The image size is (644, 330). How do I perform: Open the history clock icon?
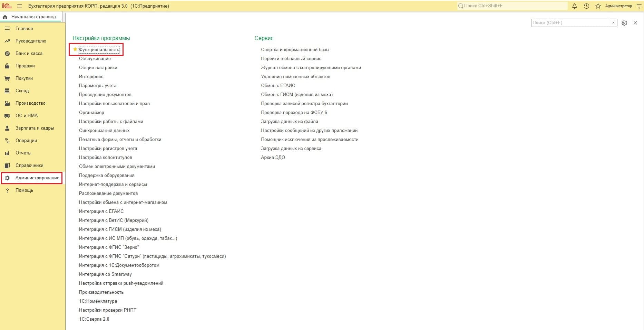(x=586, y=6)
